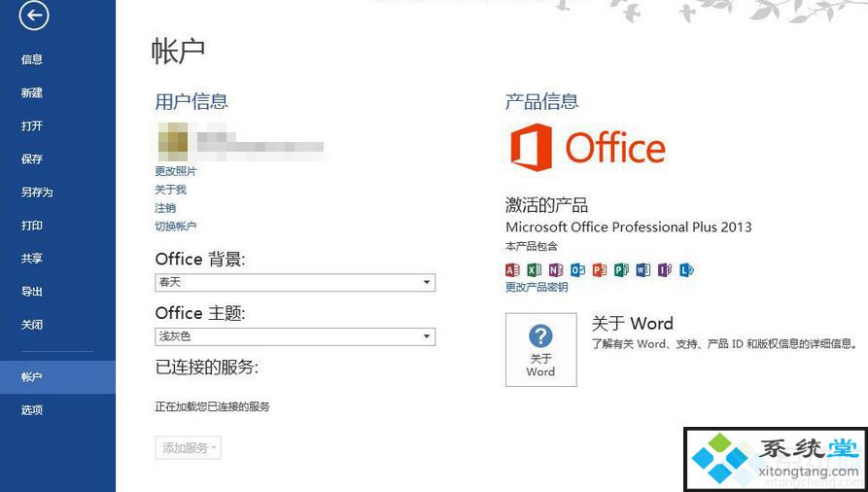Choose 保存 from the sidebar
Image resolution: width=868 pixels, height=492 pixels.
click(31, 159)
